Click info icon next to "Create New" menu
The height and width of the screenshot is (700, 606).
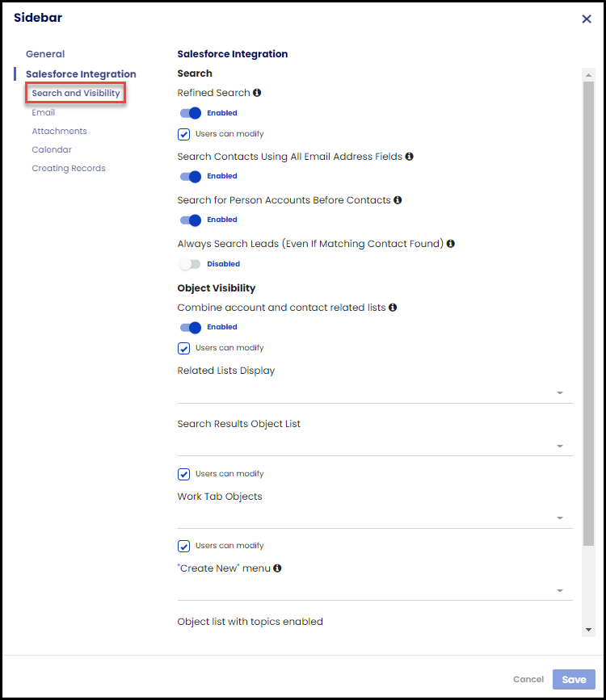277,568
